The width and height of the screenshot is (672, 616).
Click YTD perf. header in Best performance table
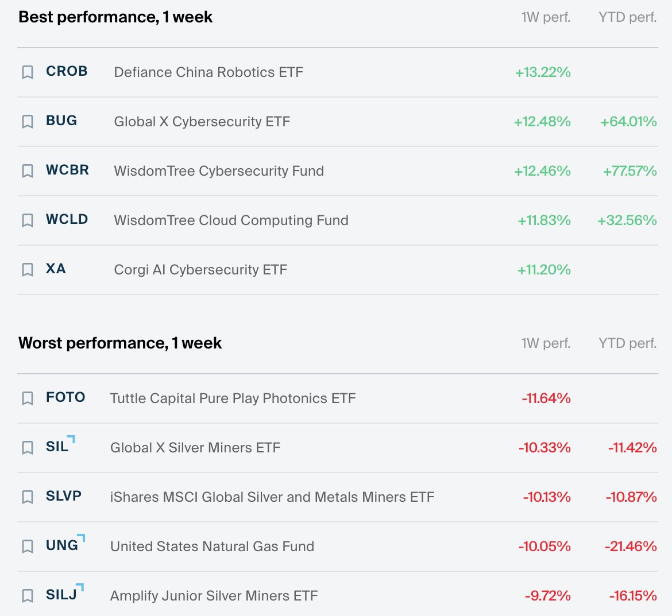pos(627,17)
